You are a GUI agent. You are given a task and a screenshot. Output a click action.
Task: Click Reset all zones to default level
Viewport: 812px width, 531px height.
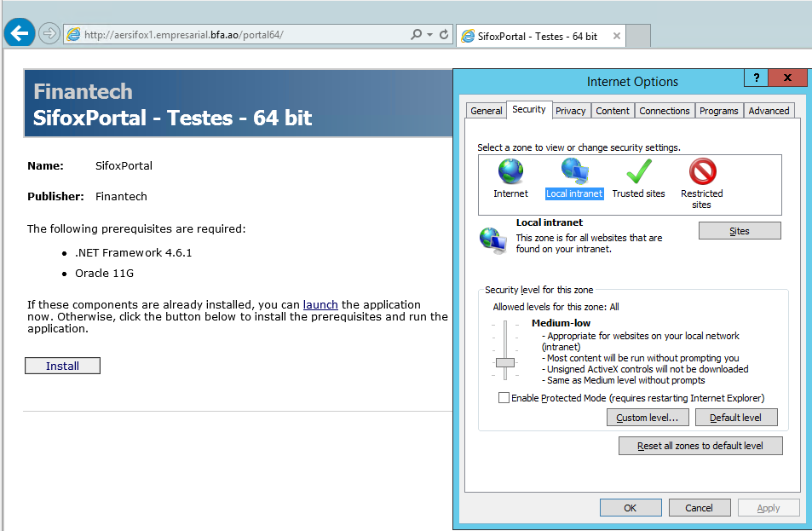(700, 446)
